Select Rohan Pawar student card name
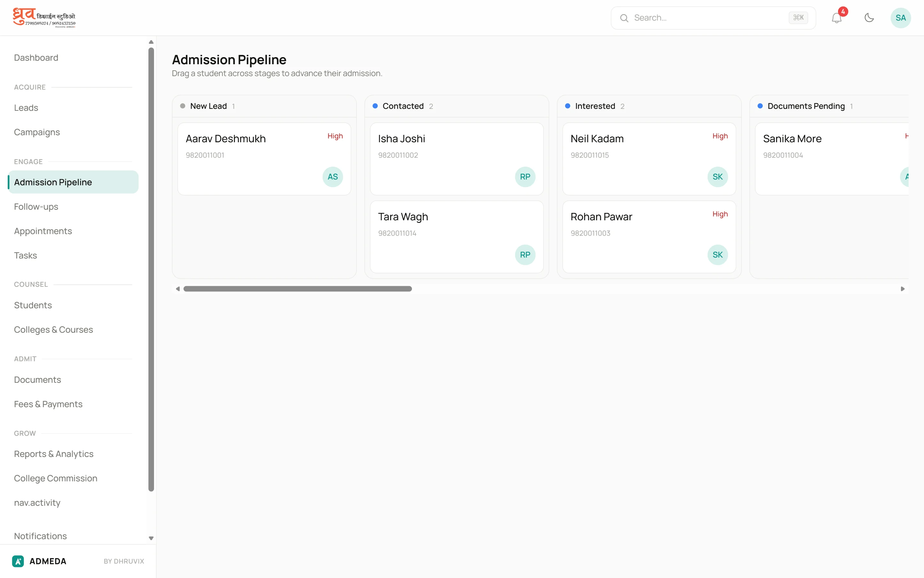The height and width of the screenshot is (578, 924). coord(601,217)
